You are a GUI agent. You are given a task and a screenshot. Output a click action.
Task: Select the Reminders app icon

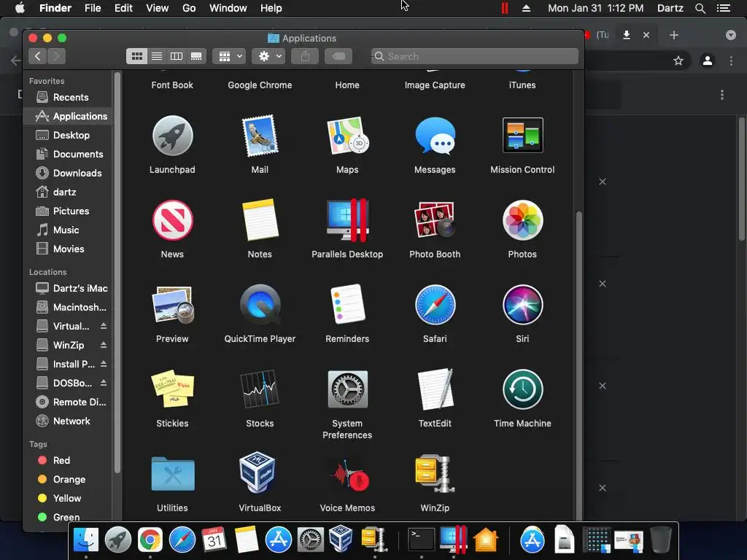click(x=347, y=305)
